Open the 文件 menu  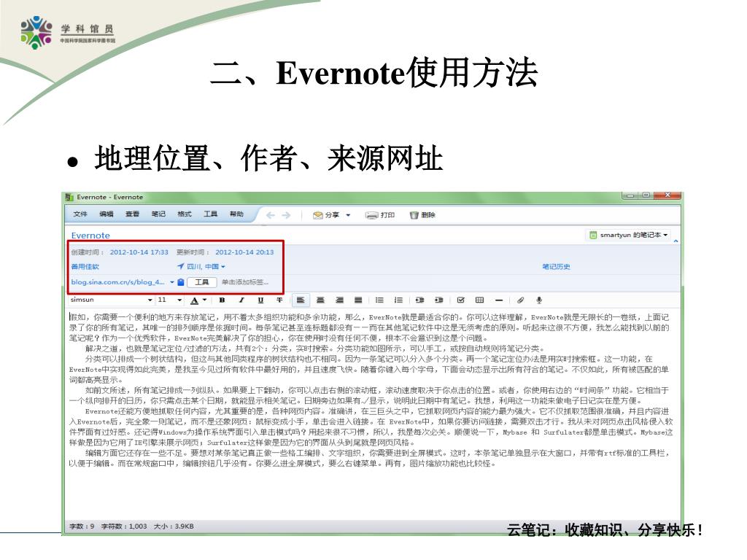coord(80,214)
